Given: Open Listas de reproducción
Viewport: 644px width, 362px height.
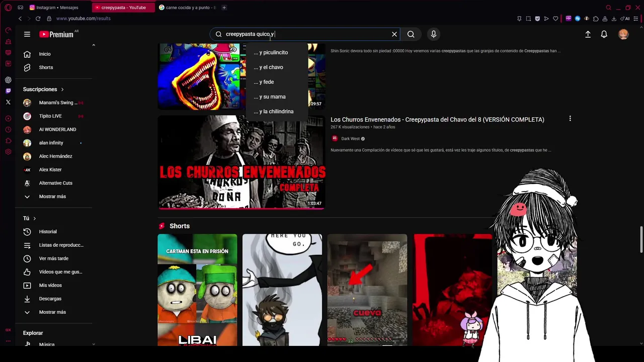Looking at the screenshot, I should click(54, 245).
